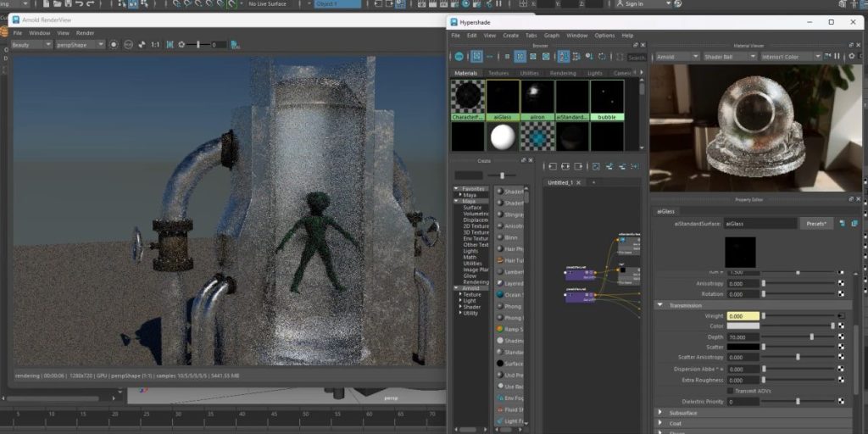Click the aiGlass material swatch in Browser
This screenshot has width=868, height=434.
pyautogui.click(x=503, y=97)
